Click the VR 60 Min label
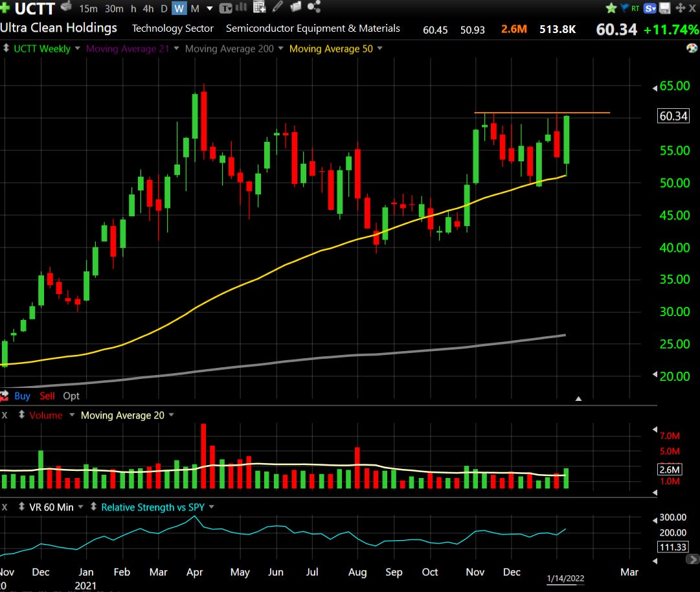This screenshot has height=592, width=700. click(x=51, y=507)
